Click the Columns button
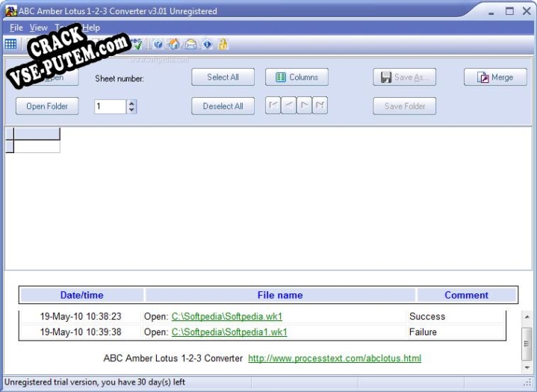 [x=297, y=77]
